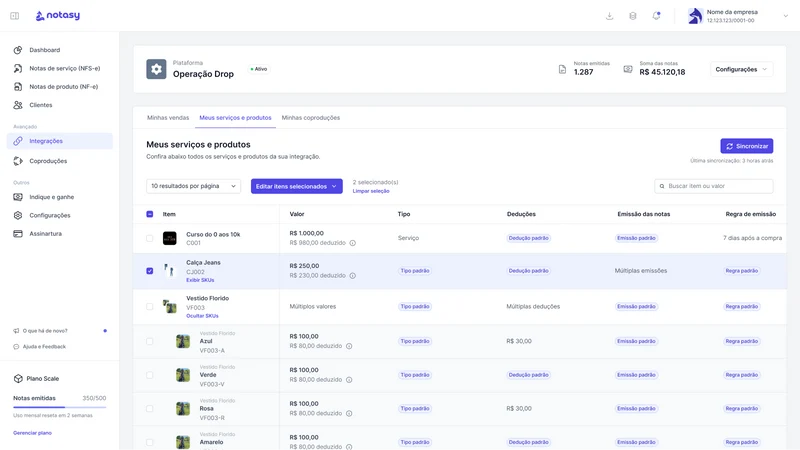Check the Amarelo SKU checkbox
The height and width of the screenshot is (450, 800).
pos(149,442)
